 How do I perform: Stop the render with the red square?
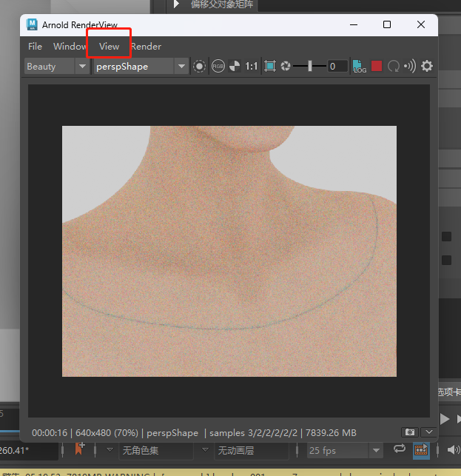[x=377, y=66]
